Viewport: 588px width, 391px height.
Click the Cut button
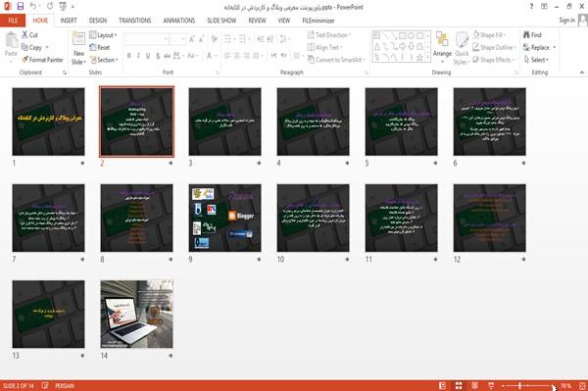coord(29,35)
